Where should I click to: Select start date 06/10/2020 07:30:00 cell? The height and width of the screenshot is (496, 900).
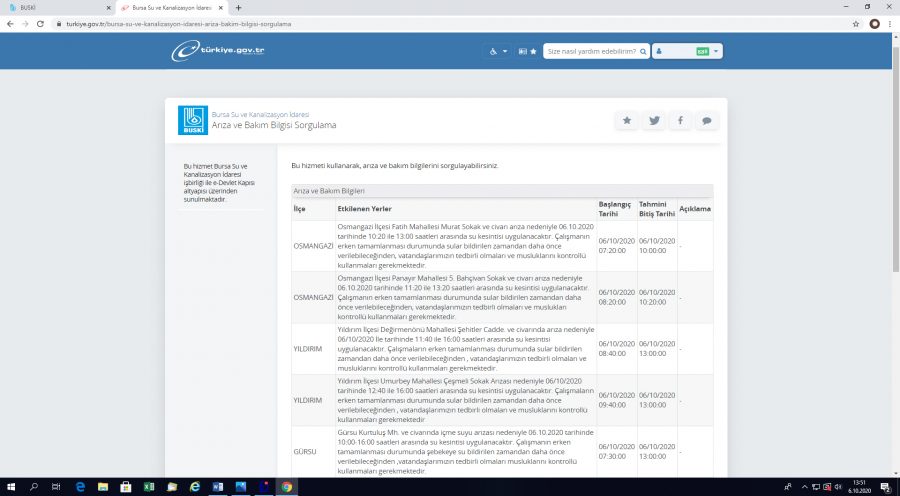(616, 451)
